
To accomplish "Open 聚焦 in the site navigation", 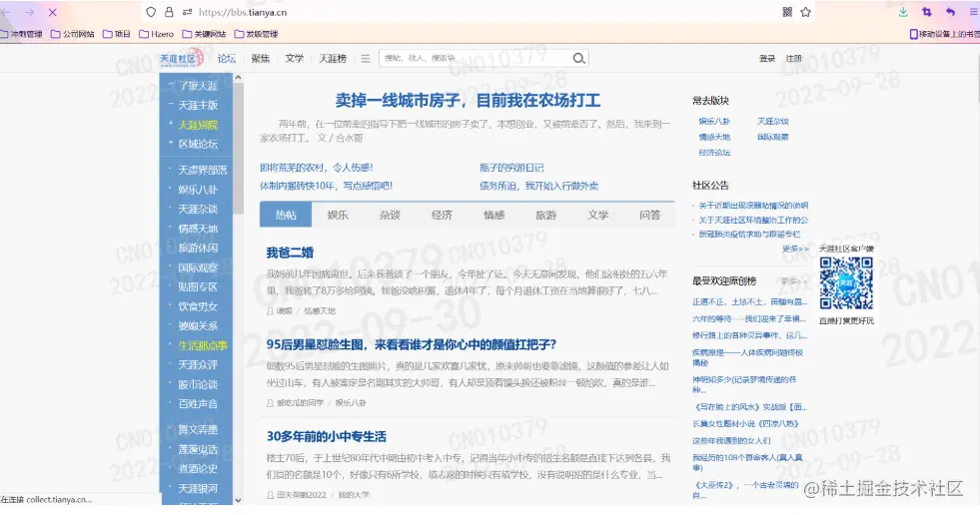I will pyautogui.click(x=260, y=59).
